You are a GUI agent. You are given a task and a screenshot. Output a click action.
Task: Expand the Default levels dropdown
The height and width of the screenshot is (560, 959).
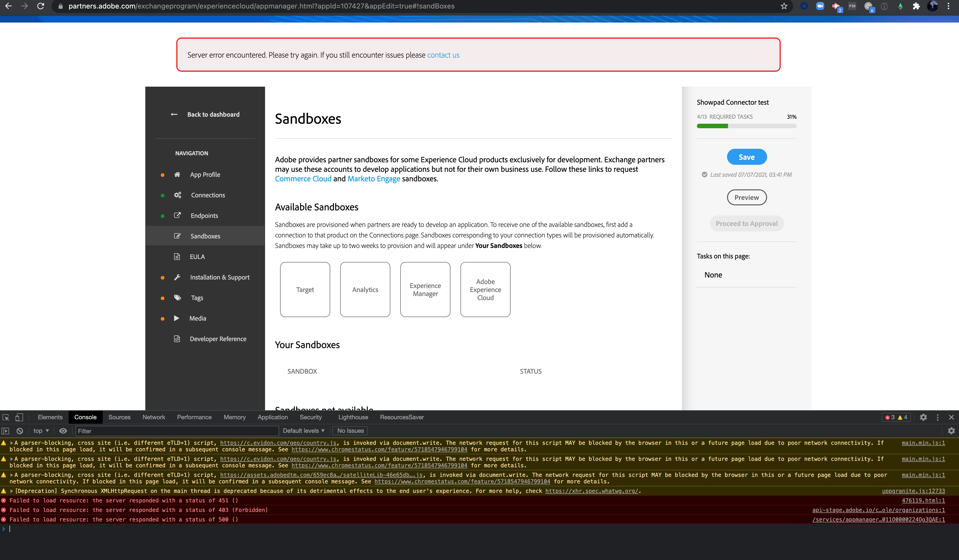pos(303,431)
